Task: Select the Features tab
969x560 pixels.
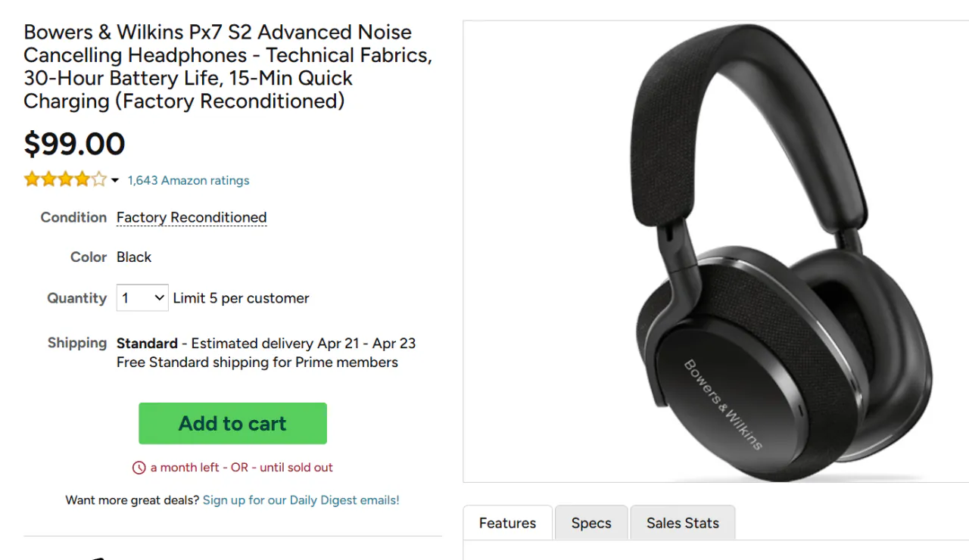Action: (506, 522)
